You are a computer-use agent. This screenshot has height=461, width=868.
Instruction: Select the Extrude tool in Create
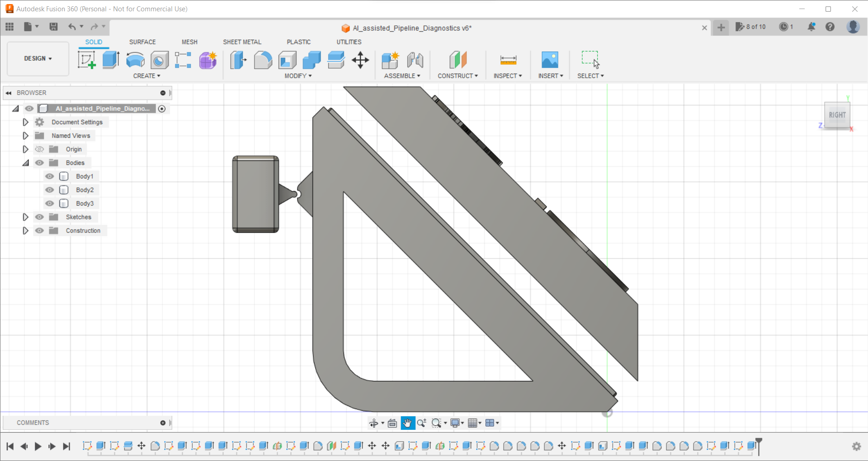point(111,60)
